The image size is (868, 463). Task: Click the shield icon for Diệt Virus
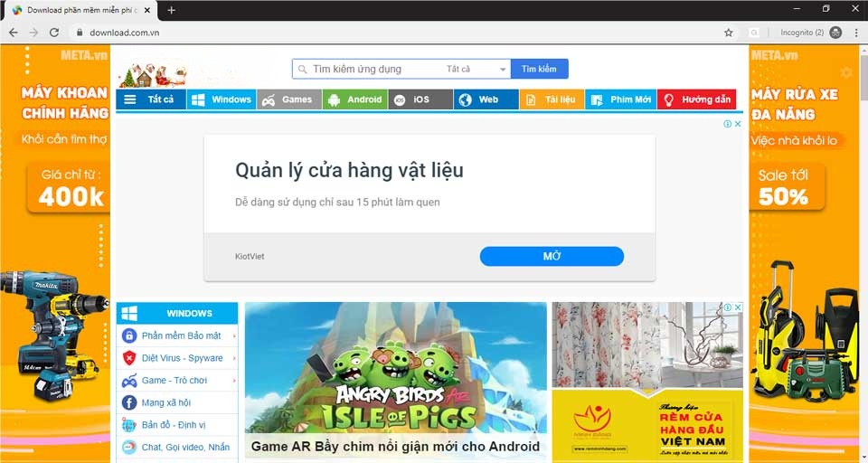click(129, 358)
